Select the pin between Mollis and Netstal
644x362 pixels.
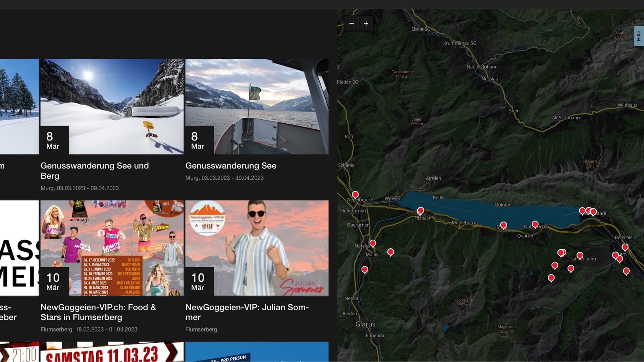tap(365, 270)
